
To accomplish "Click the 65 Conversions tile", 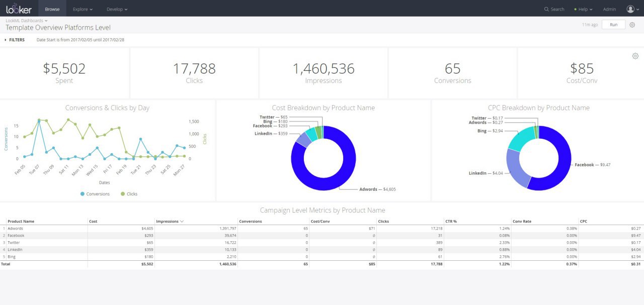I will click(453, 73).
